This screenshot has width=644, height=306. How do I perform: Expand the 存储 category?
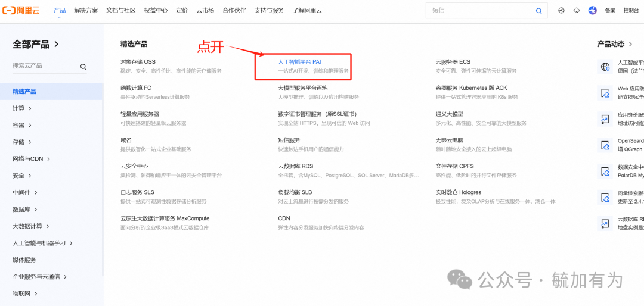click(x=22, y=142)
